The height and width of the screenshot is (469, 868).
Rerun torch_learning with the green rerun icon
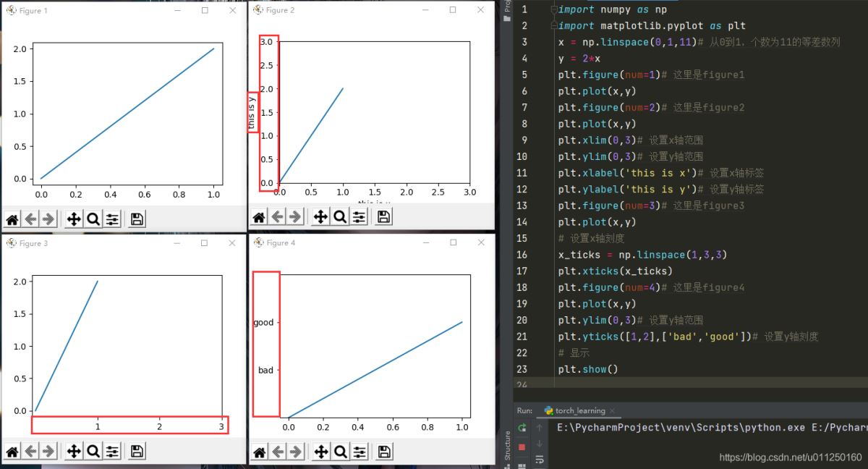click(x=522, y=428)
